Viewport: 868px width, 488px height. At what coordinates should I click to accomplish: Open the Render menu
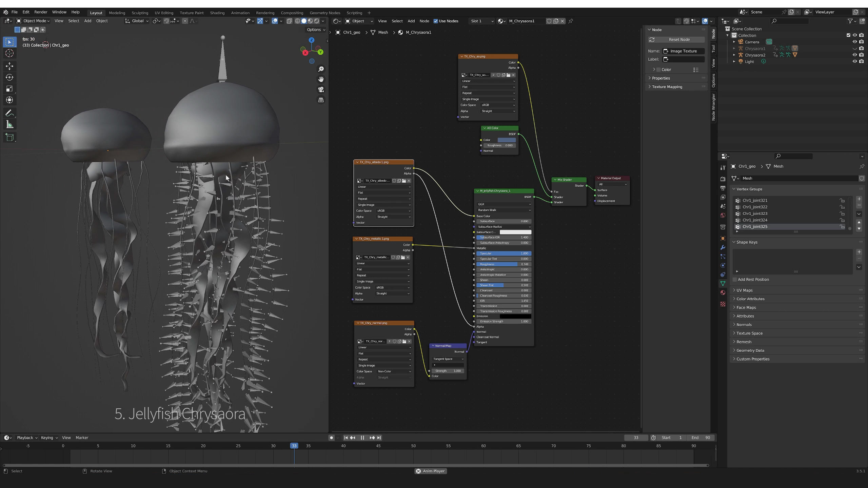41,12
